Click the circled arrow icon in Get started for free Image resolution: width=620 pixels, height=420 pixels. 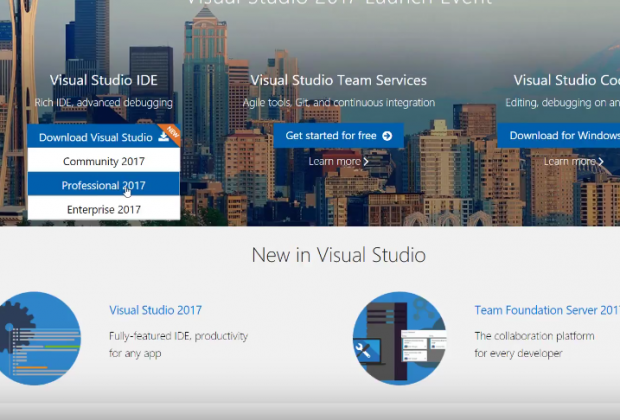coord(386,136)
